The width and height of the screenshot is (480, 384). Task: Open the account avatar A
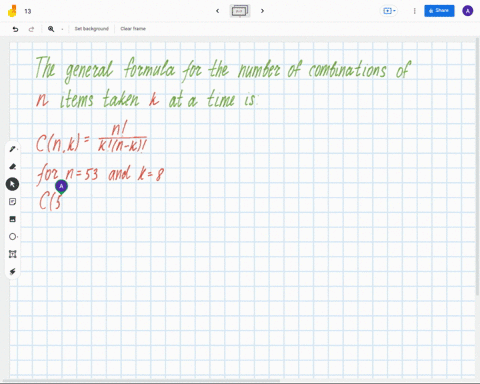coord(468,11)
